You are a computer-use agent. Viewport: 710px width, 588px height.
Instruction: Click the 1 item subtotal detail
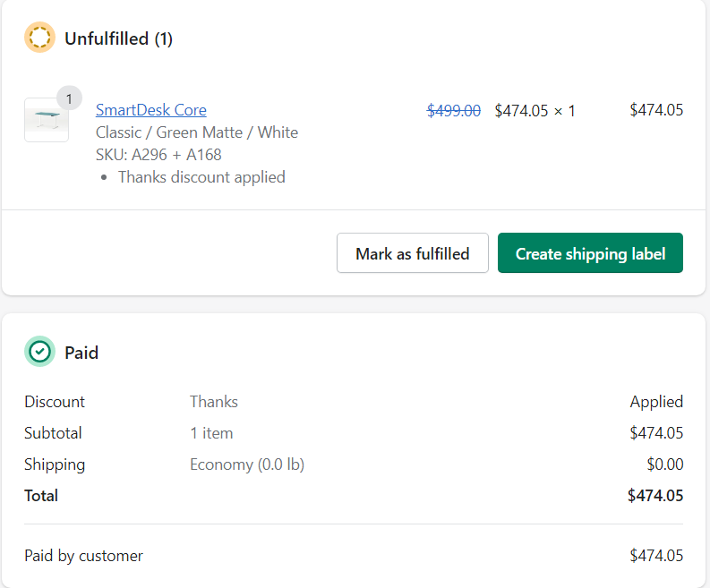pos(211,432)
